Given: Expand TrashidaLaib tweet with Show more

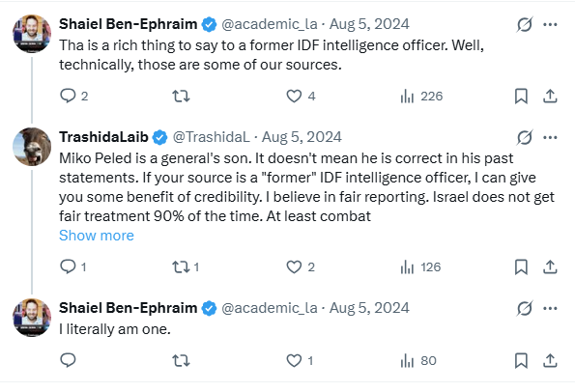Looking at the screenshot, I should click(x=97, y=236).
